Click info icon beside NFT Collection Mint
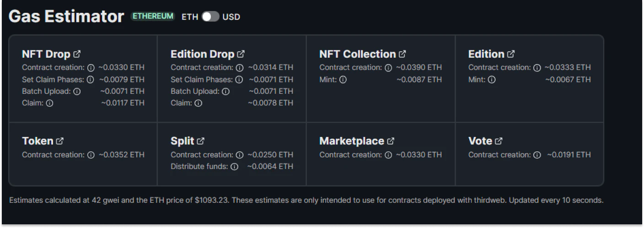The image size is (644, 228). click(343, 80)
